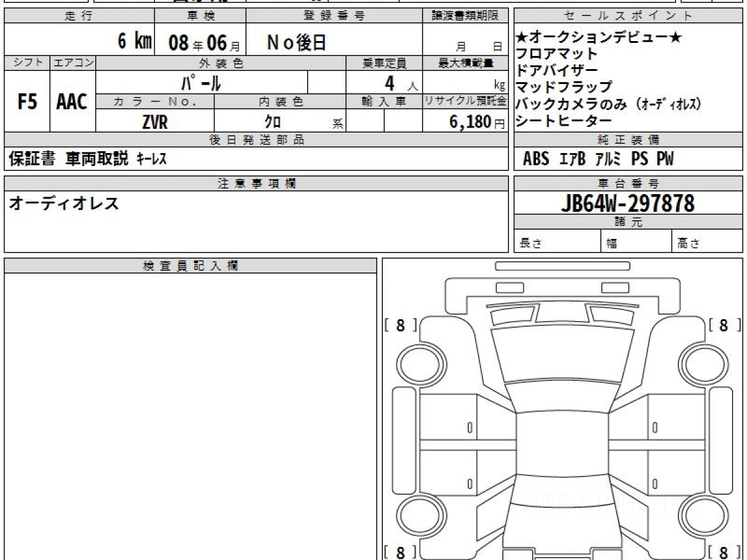Viewport: 747px width, 560px height.
Task: Click the 後日発送部品 section header
Action: pos(256,140)
